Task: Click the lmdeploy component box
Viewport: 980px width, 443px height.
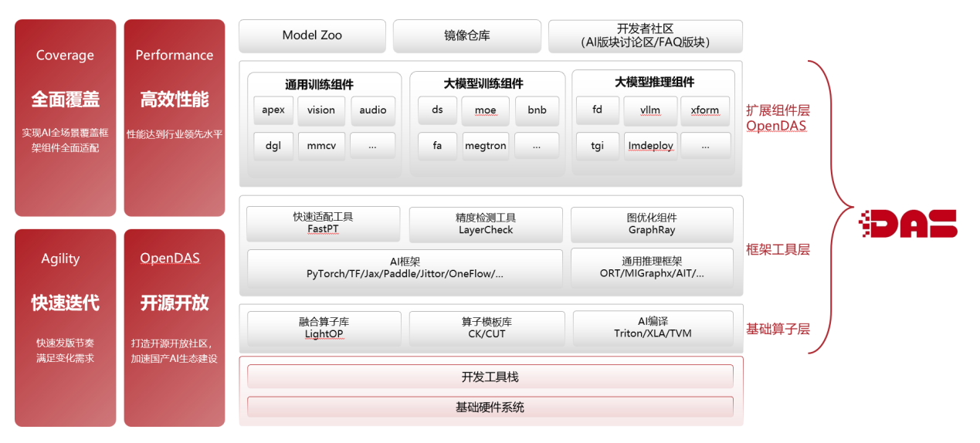Action: [650, 146]
